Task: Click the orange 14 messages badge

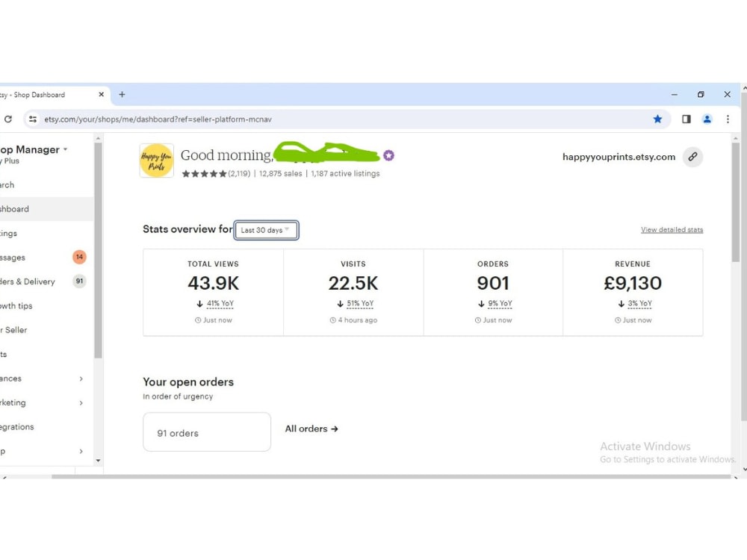Action: click(x=79, y=257)
